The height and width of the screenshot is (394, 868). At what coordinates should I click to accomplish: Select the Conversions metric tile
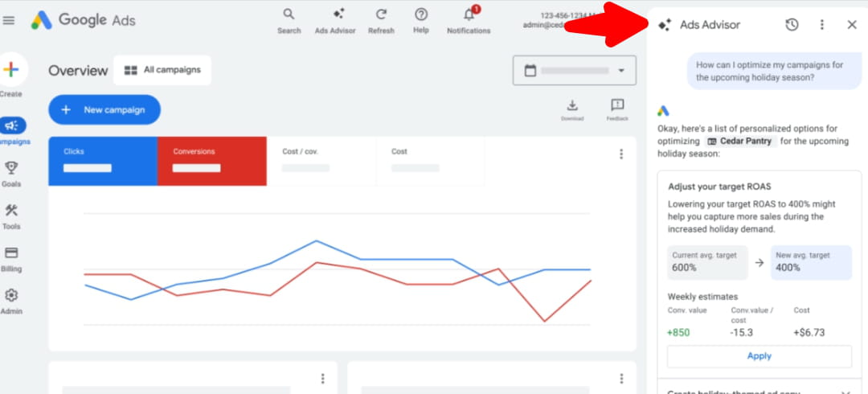click(211, 161)
